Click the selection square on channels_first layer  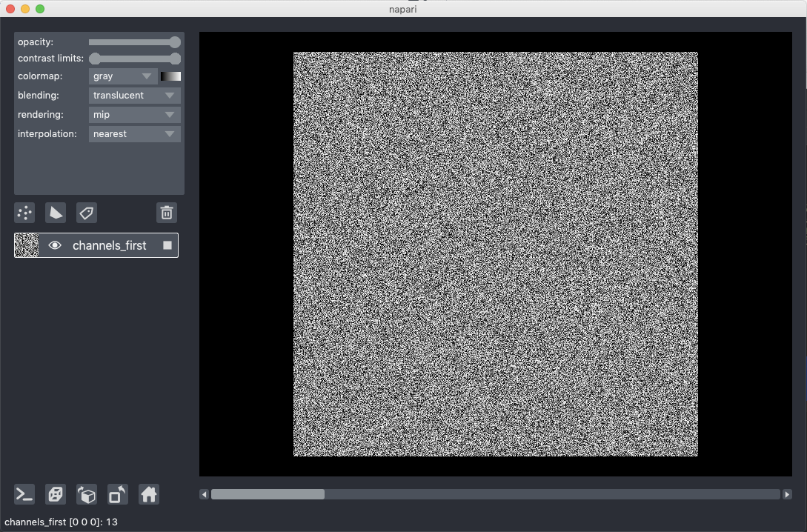tap(167, 245)
